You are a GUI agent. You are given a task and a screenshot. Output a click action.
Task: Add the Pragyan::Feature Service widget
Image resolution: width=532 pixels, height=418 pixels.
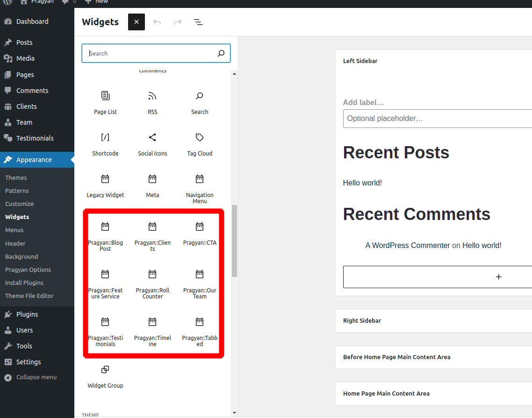[x=105, y=284]
